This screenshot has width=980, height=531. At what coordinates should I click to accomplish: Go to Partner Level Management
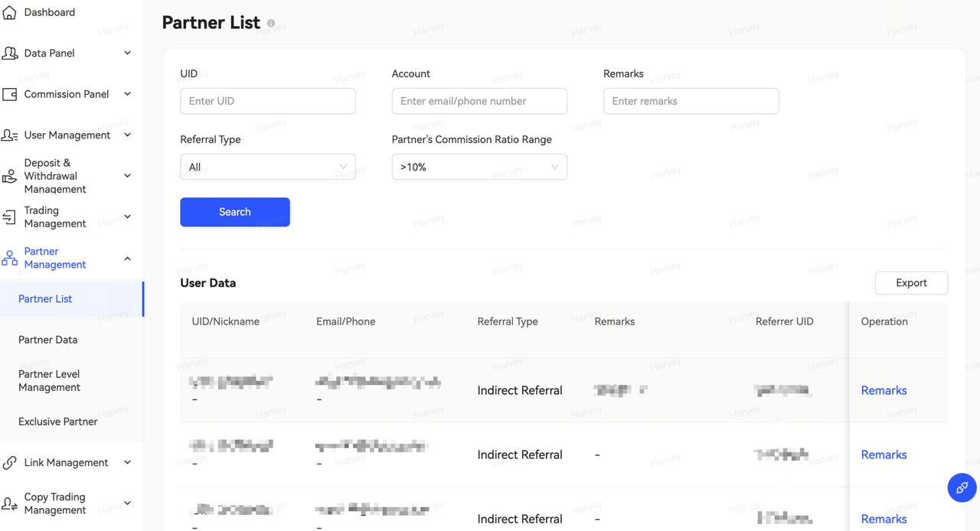[49, 381]
